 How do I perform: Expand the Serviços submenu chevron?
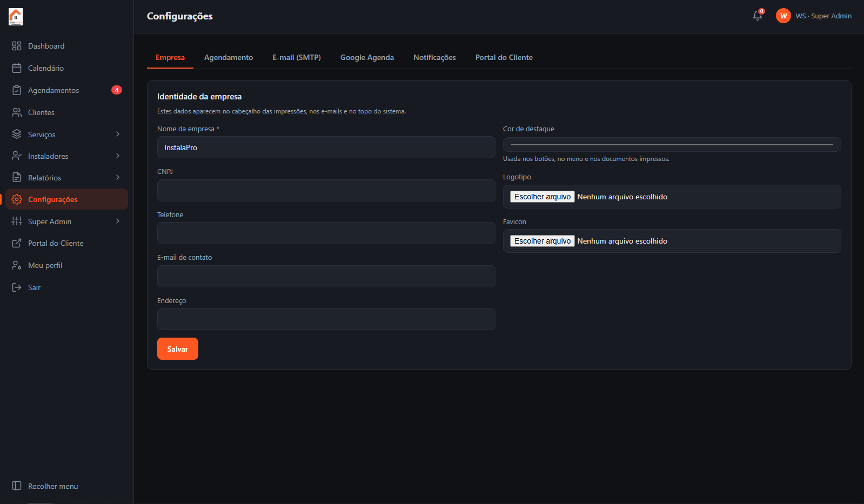click(x=118, y=134)
